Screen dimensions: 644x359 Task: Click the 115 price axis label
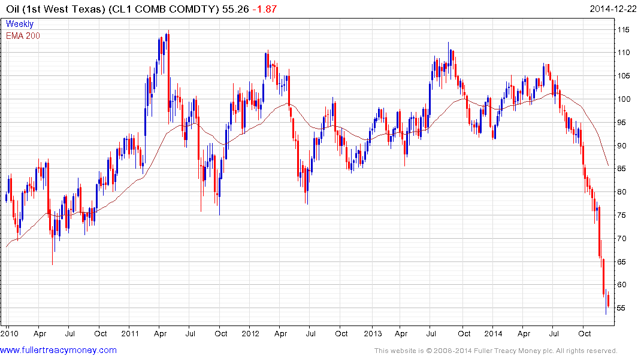pos(624,29)
